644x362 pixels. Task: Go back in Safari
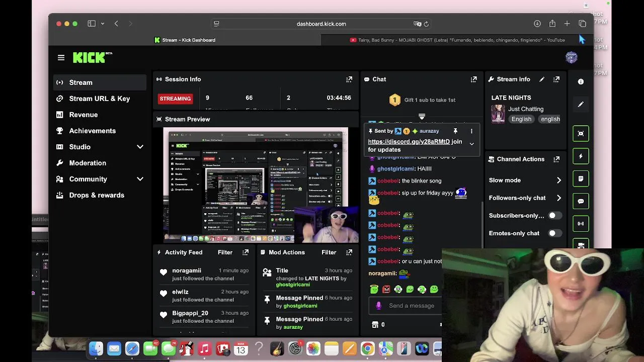[116, 24]
